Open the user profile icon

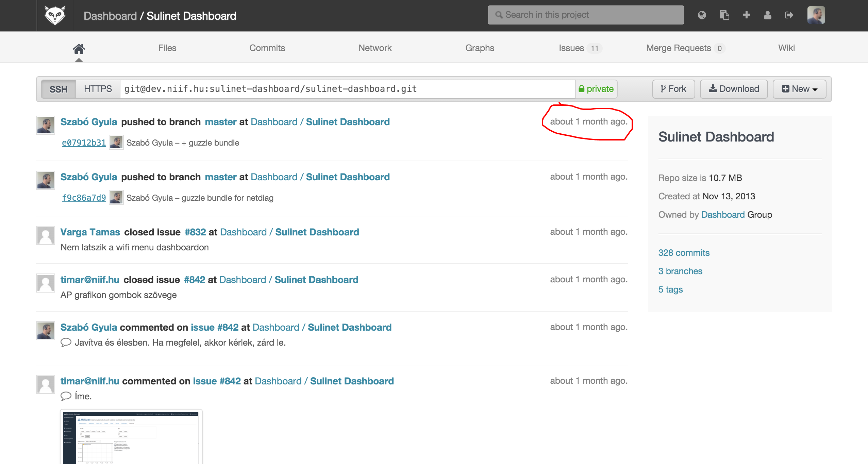click(767, 15)
